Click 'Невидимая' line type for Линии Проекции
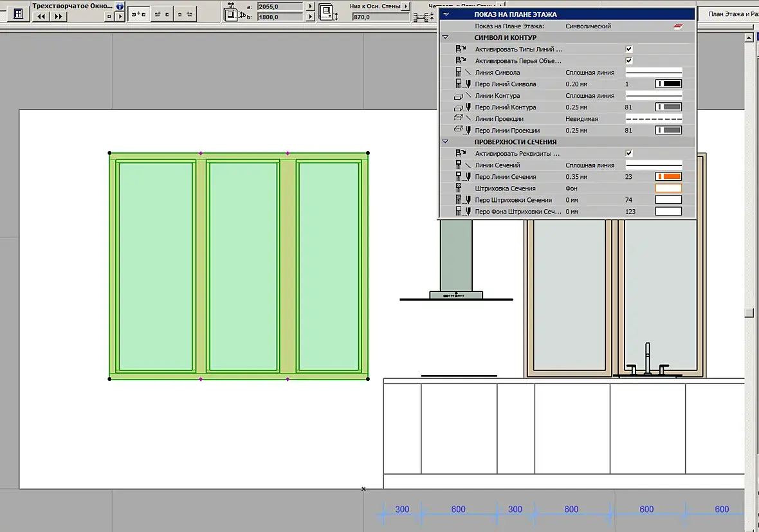This screenshot has width=759, height=532. (x=581, y=119)
